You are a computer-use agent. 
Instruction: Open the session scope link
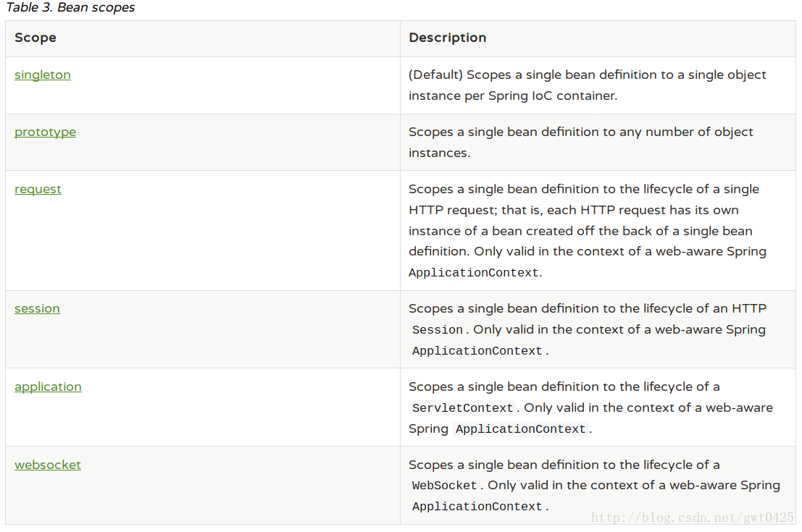(37, 308)
